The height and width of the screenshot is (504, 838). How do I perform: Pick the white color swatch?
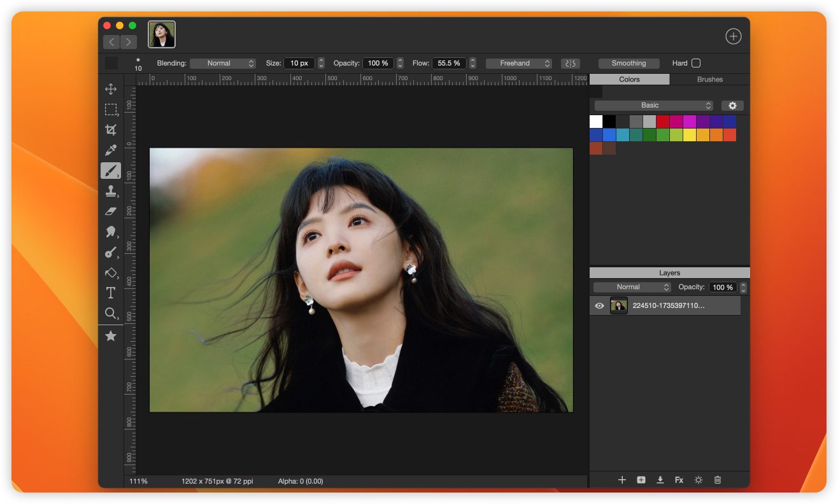596,122
